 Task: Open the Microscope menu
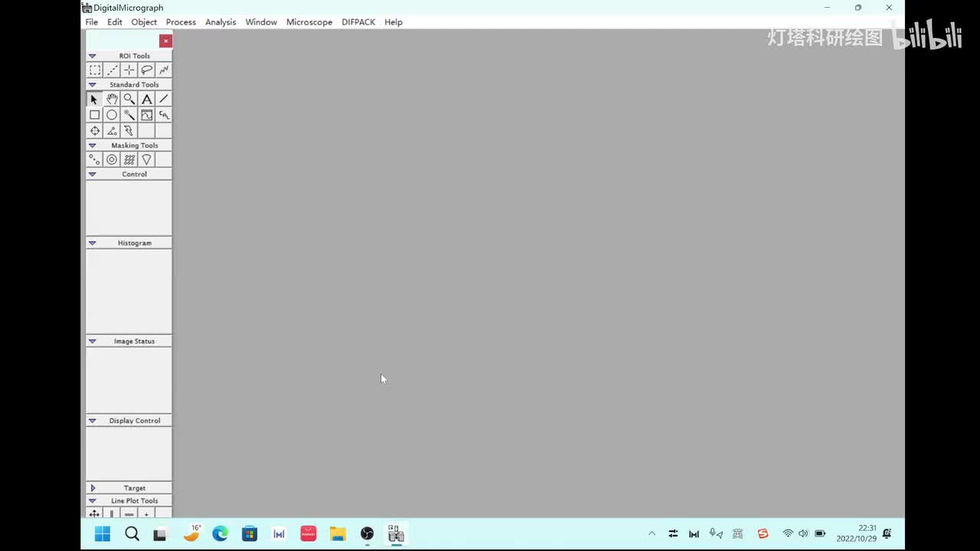[309, 22]
